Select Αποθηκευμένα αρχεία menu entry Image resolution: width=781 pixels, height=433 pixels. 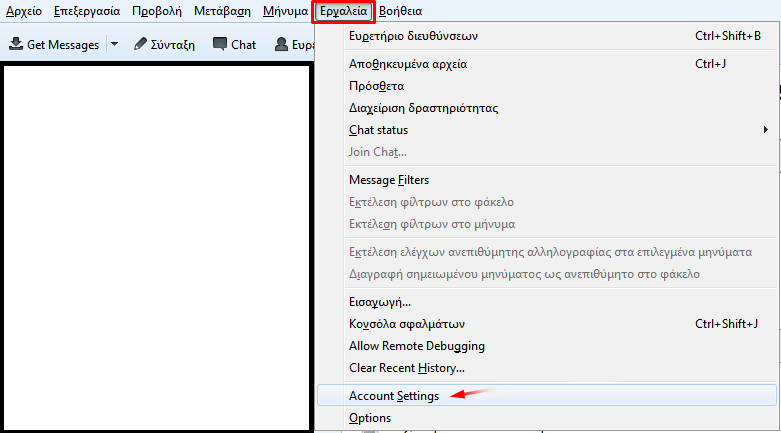[x=547, y=64]
